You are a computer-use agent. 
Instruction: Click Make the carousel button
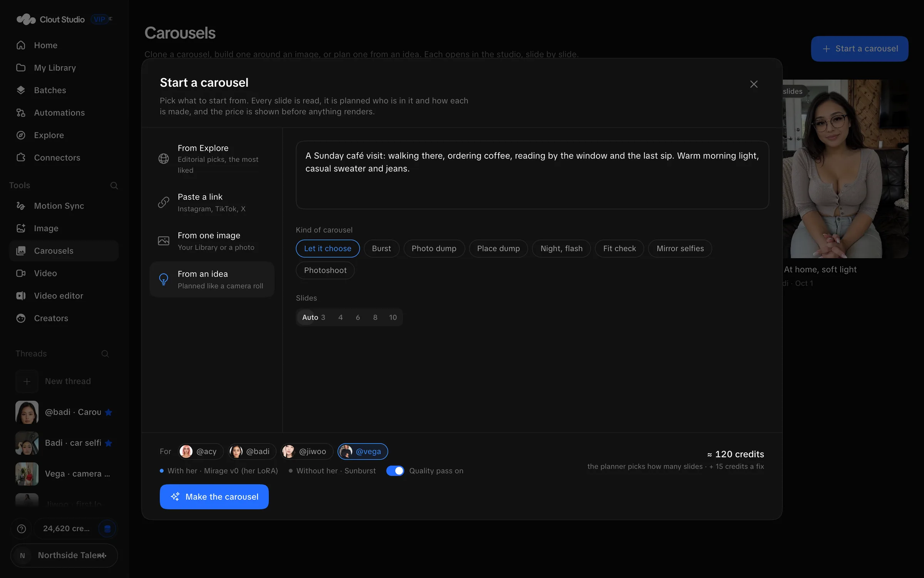pyautogui.click(x=214, y=497)
